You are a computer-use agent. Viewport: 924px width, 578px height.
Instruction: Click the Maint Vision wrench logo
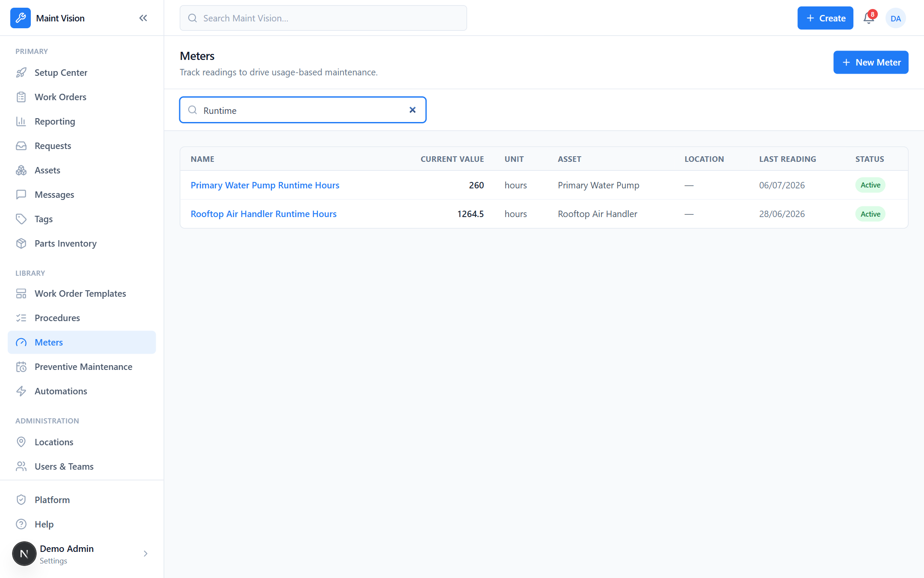[x=21, y=18]
